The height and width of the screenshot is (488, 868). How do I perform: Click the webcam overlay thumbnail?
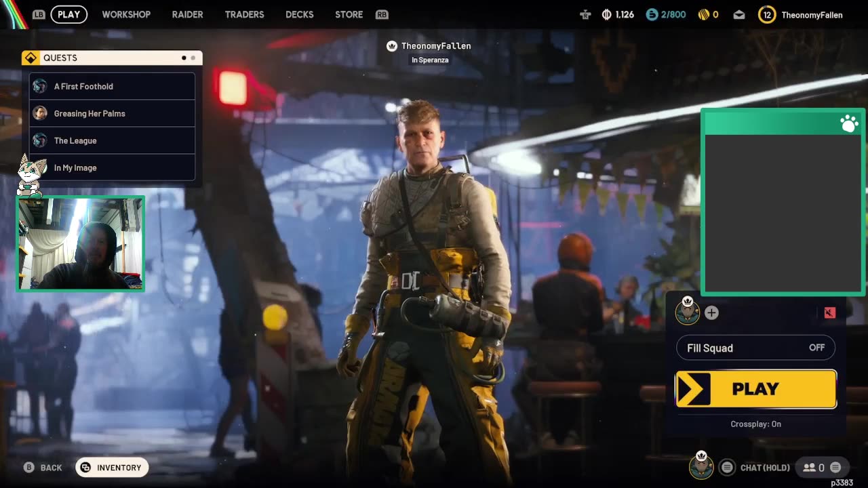click(80, 244)
